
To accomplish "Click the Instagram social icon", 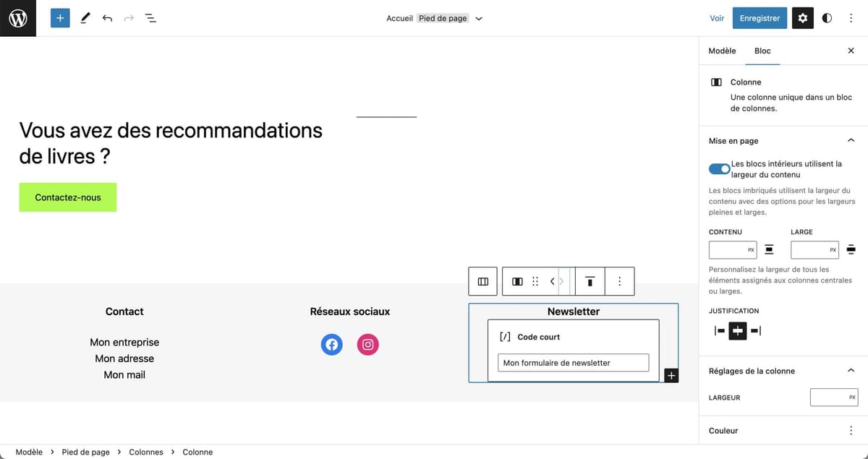I will 367,345.
